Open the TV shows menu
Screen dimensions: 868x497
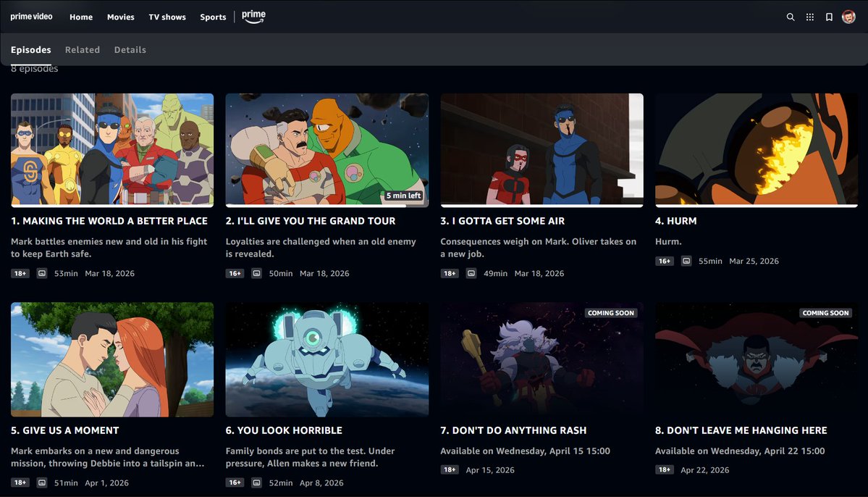pyautogui.click(x=167, y=17)
